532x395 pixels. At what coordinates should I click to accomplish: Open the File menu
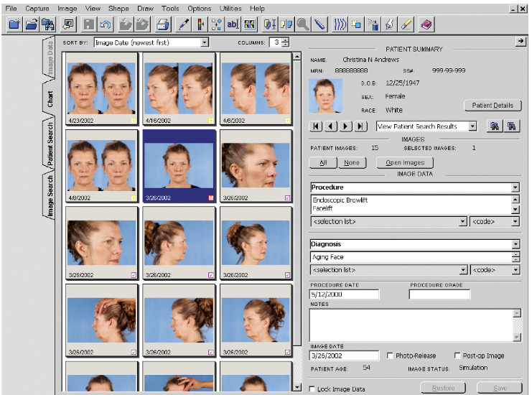(x=11, y=9)
